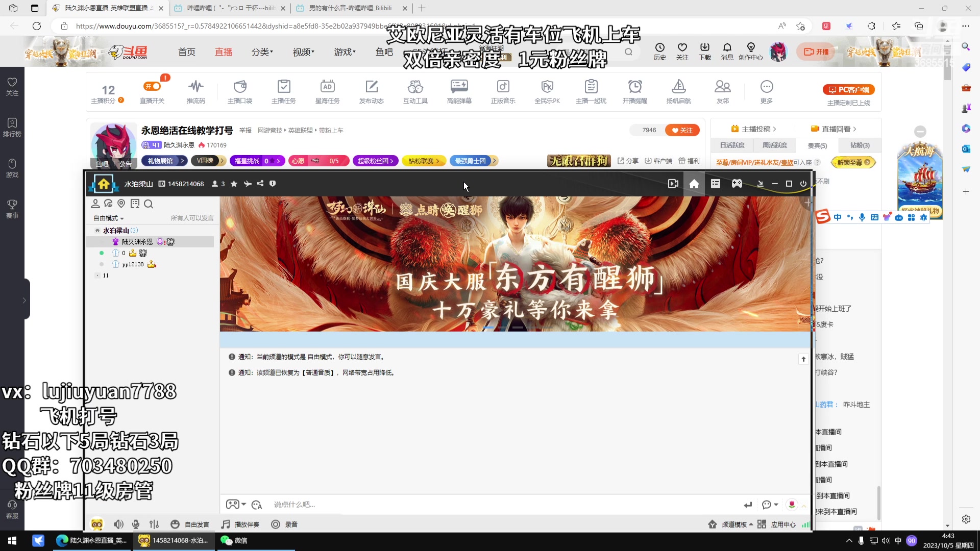
Task: Click the YY channel report shield icon
Action: click(x=273, y=184)
